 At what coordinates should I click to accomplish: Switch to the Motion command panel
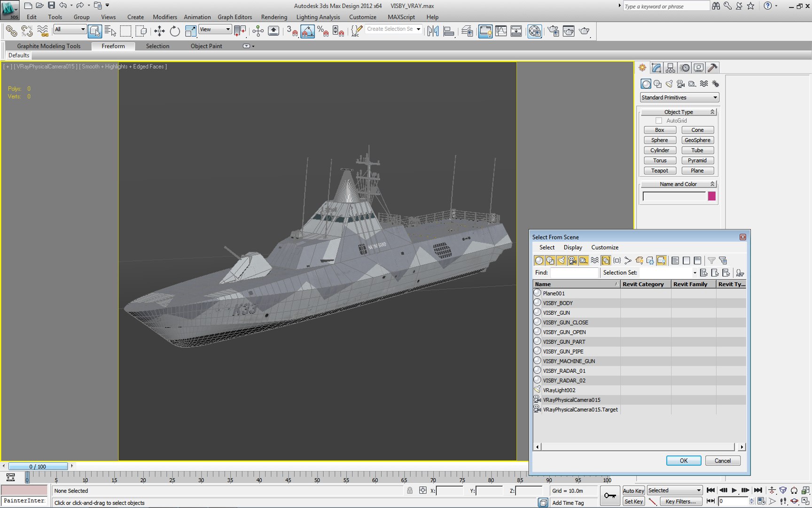[685, 68]
